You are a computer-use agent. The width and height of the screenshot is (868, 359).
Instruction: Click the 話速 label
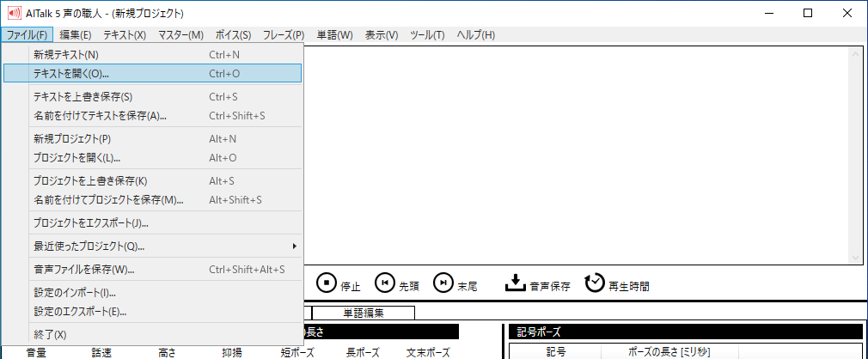click(x=102, y=352)
